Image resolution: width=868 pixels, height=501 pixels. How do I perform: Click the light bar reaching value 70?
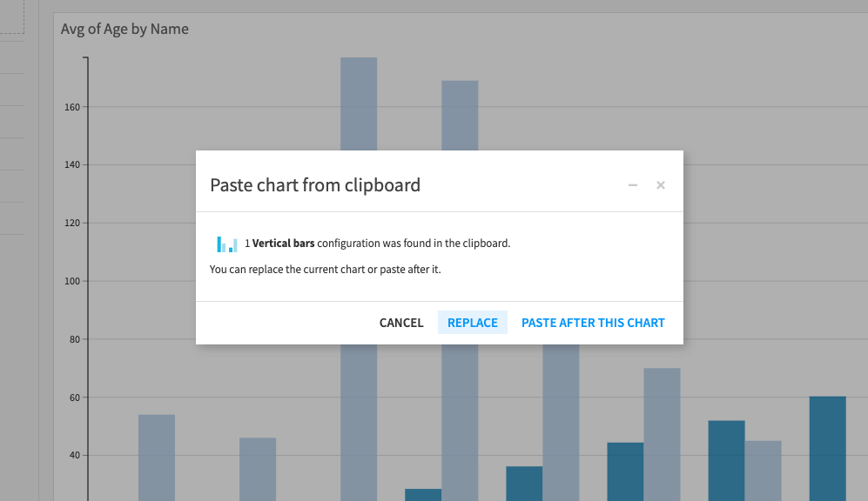[662, 435]
